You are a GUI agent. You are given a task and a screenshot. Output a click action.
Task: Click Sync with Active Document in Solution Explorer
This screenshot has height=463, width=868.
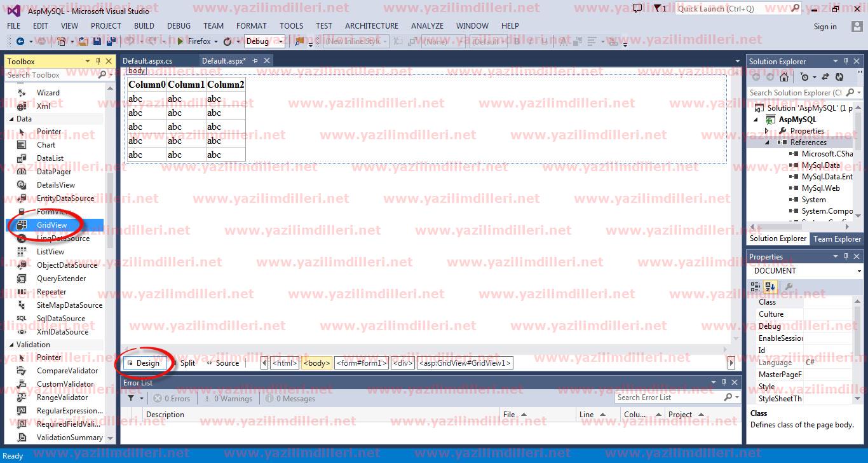(x=825, y=77)
